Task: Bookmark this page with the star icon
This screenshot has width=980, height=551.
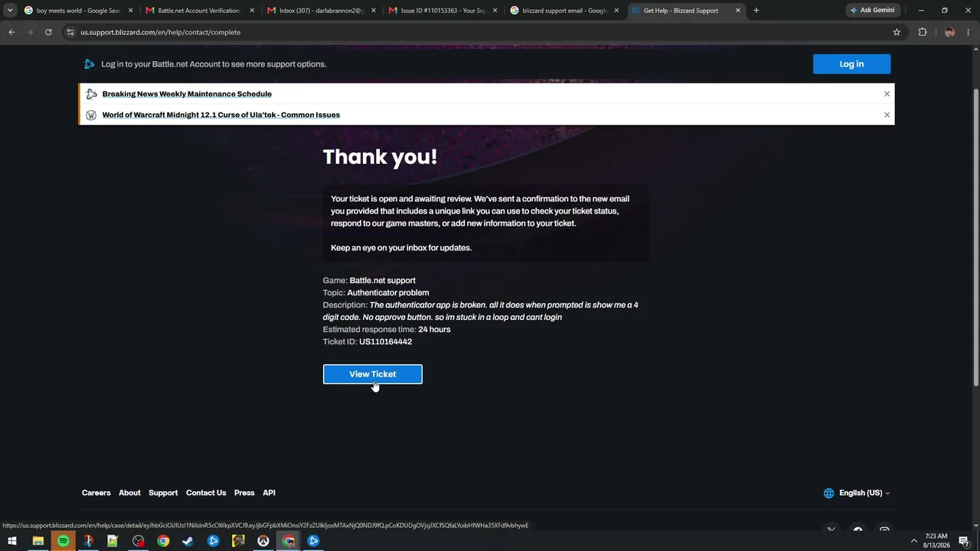Action: pyautogui.click(x=897, y=32)
